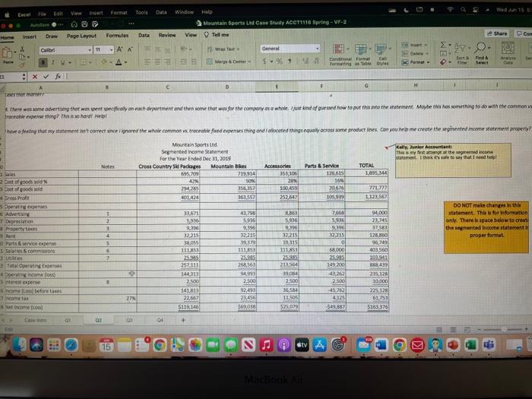Click the zoom slider in status bar
Image resolution: width=532 pixels, height=399 pixels.
pyautogui.click(x=503, y=329)
